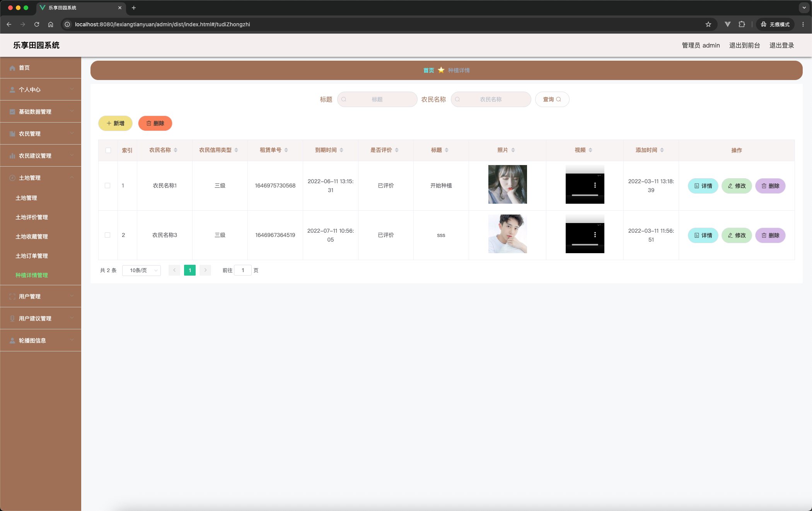The height and width of the screenshot is (511, 812).
Task: Click the 标题 search input field
Action: tap(377, 99)
